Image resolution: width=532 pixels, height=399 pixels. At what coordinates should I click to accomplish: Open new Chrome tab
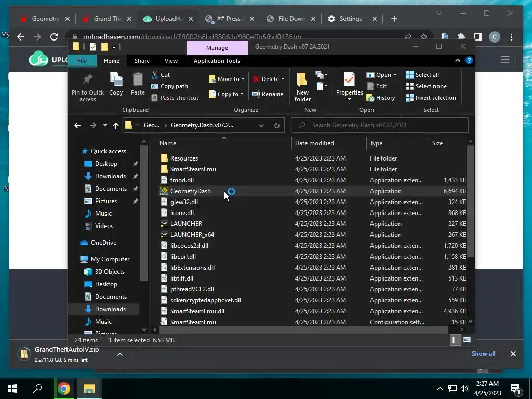(394, 19)
